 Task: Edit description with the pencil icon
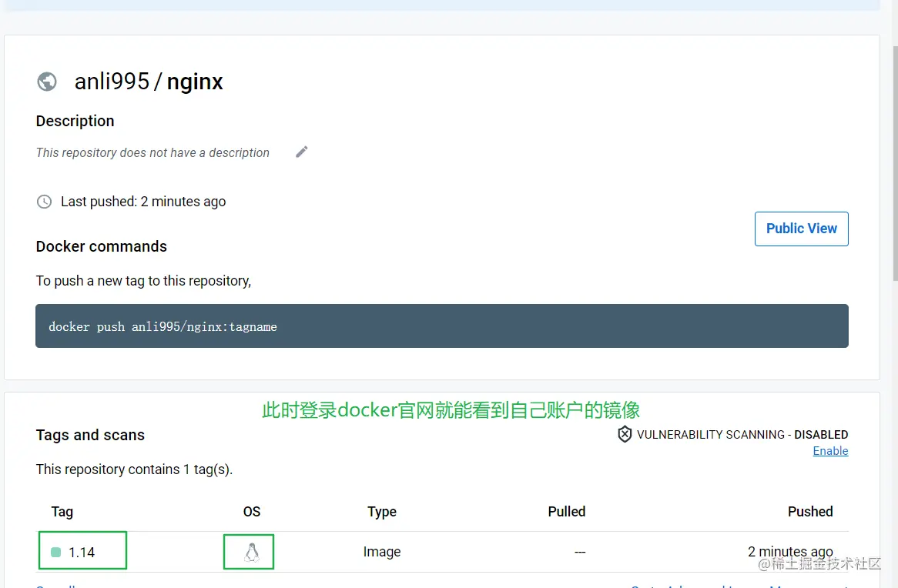tap(301, 152)
